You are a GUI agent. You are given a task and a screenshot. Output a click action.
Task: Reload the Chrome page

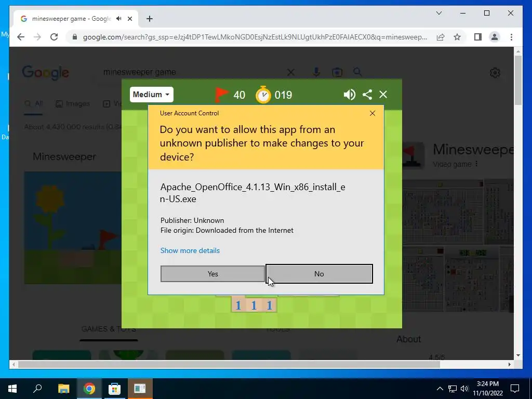54,37
